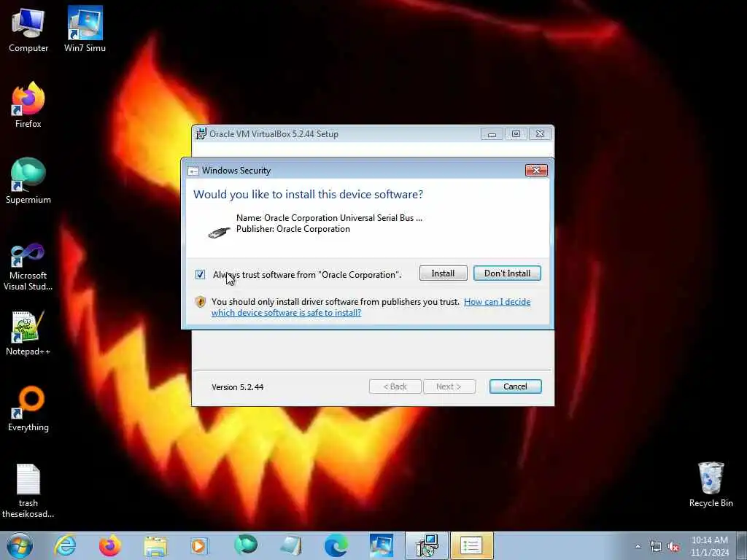The image size is (747, 560).
Task: Click the Publisher: Oracle Corporation text
Action: point(293,229)
